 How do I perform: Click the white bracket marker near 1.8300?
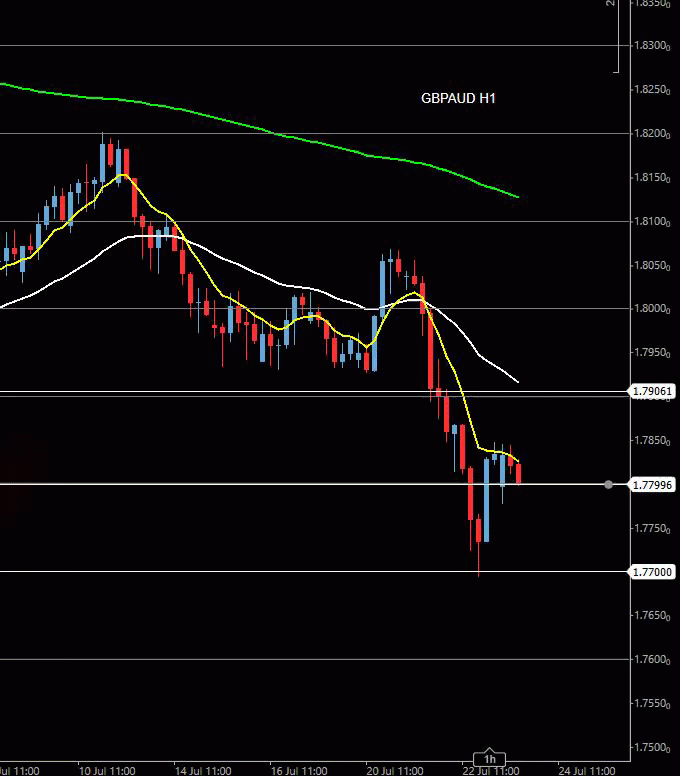point(617,36)
